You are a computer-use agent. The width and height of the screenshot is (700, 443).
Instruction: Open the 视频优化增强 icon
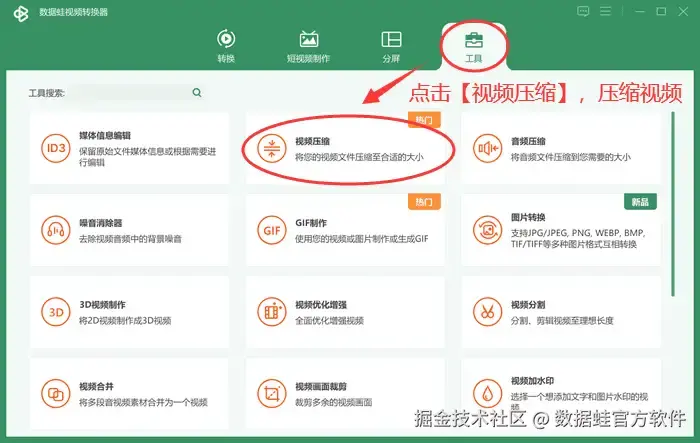271,312
